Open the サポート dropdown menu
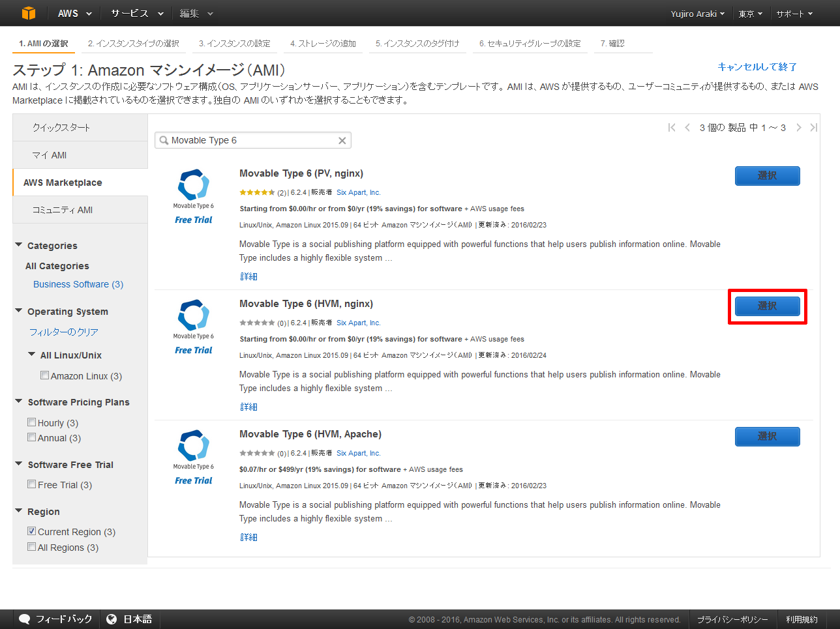The image size is (840, 629). point(794,14)
